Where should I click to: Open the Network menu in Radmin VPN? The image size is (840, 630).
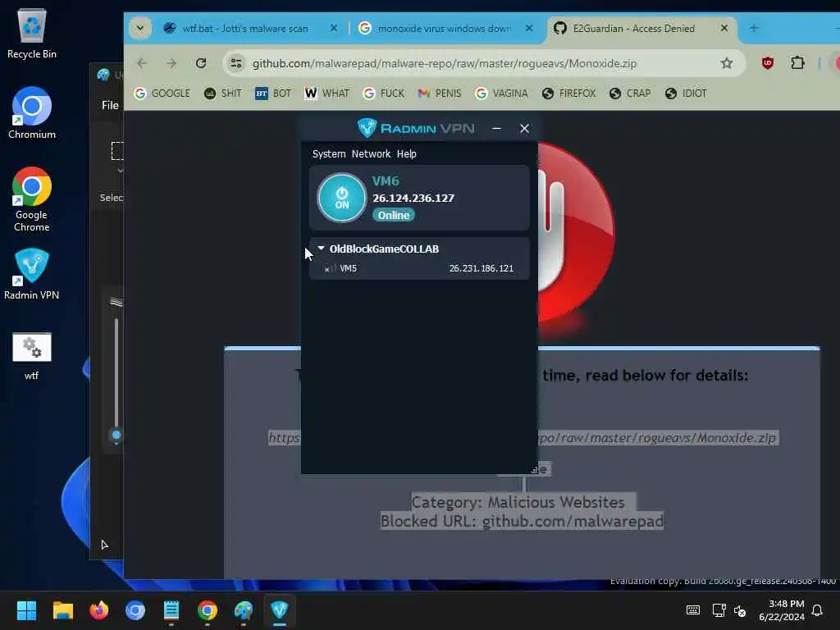tap(371, 153)
